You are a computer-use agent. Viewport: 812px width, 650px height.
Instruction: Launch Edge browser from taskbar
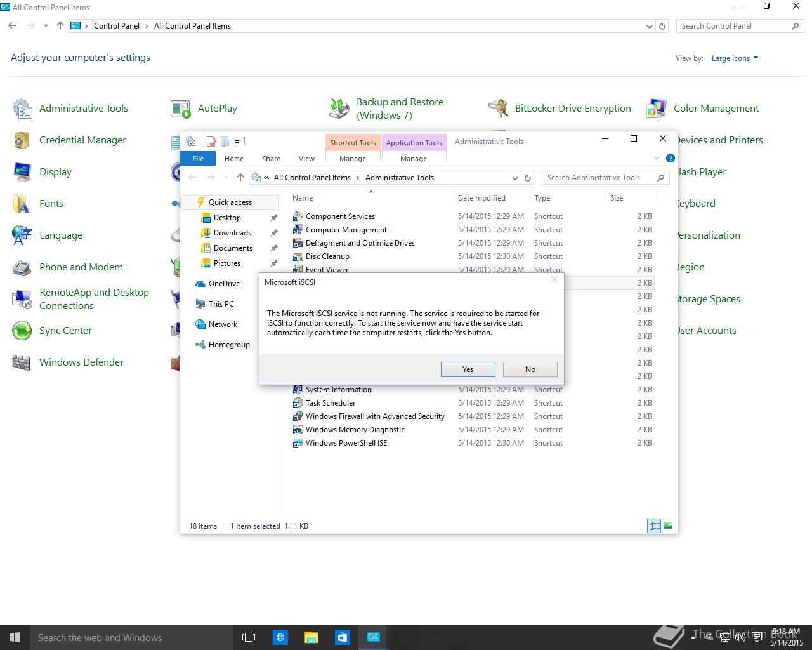280,637
